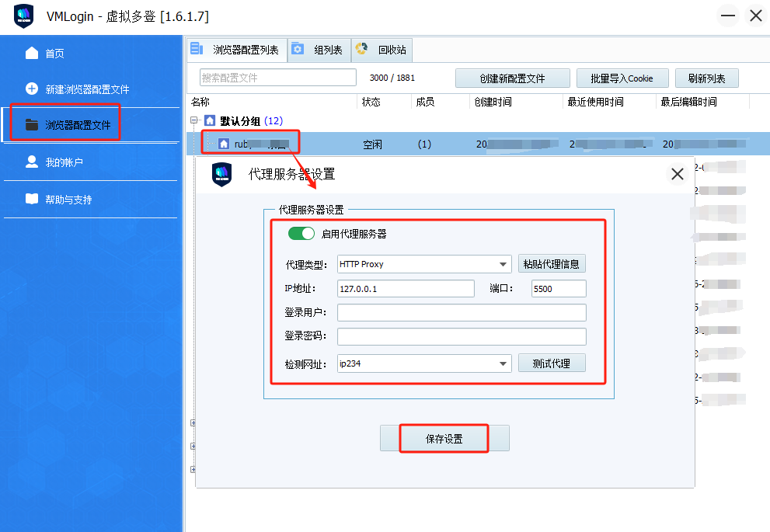Click the 回收站 recycle icon
Image resolution: width=770 pixels, height=532 pixels.
(362, 49)
